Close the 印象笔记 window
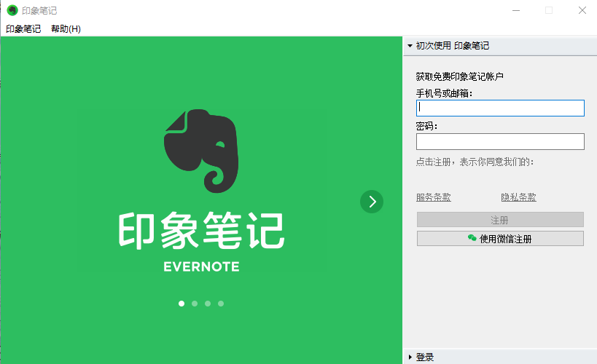 coord(582,10)
